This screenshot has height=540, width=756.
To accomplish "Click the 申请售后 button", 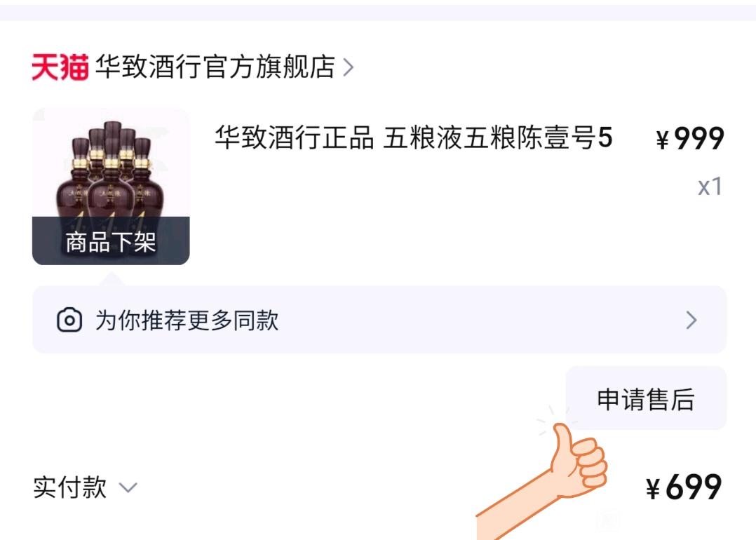I will click(x=646, y=398).
